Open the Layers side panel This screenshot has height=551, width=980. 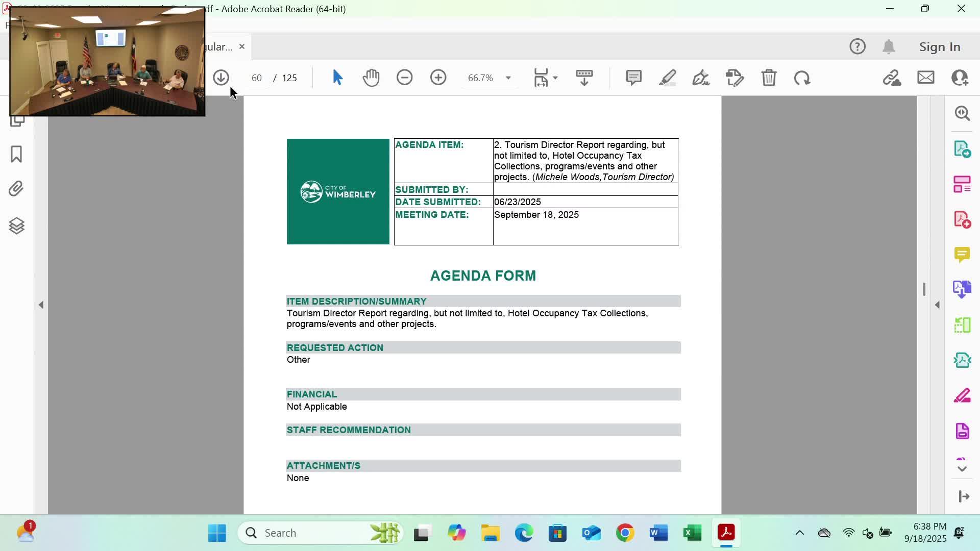[x=16, y=226]
